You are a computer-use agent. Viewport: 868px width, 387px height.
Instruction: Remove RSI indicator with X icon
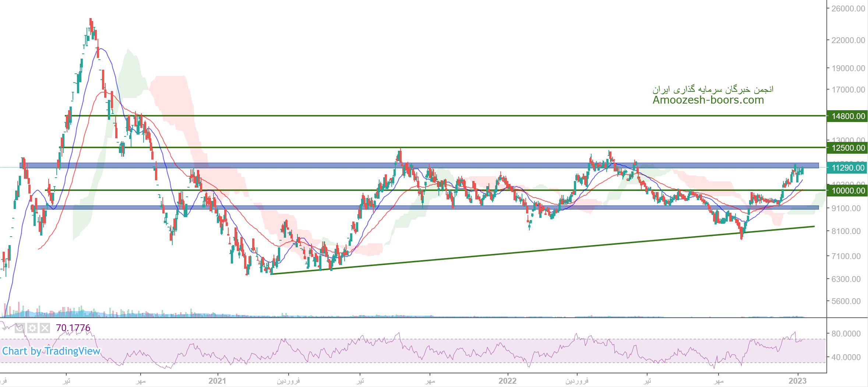(45, 328)
